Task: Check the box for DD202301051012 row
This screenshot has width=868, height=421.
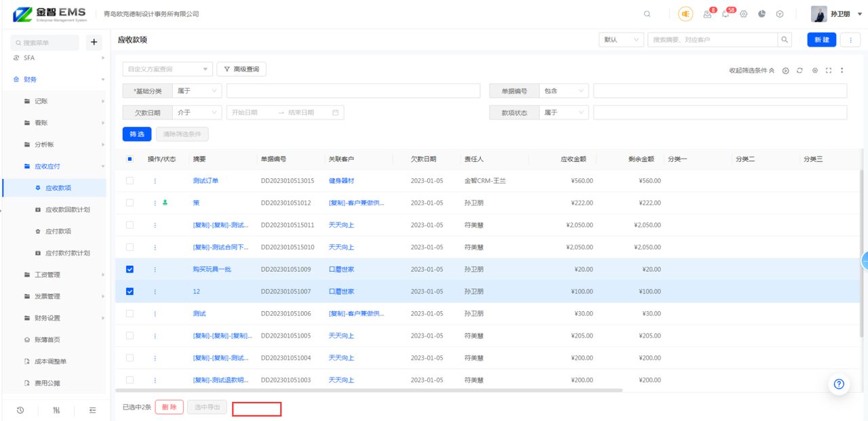Action: pos(130,203)
